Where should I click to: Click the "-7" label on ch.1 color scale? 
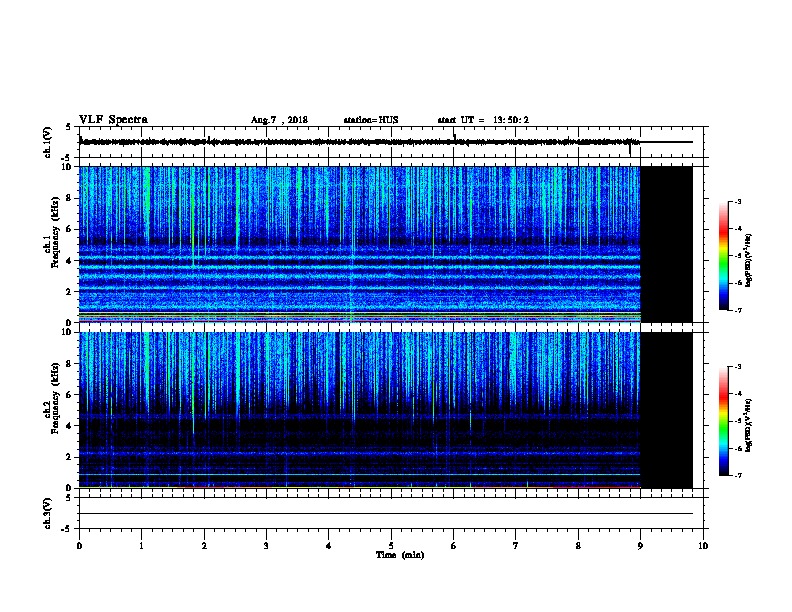(x=737, y=310)
